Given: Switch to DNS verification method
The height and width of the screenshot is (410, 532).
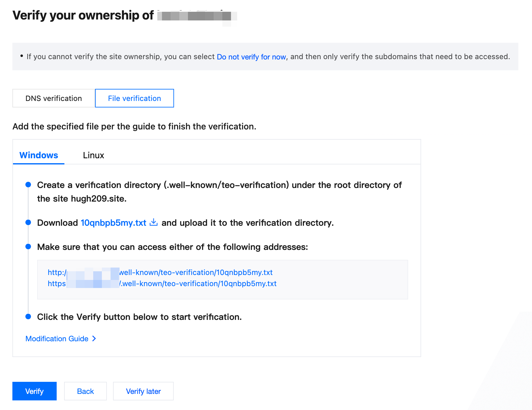Looking at the screenshot, I should click(54, 98).
